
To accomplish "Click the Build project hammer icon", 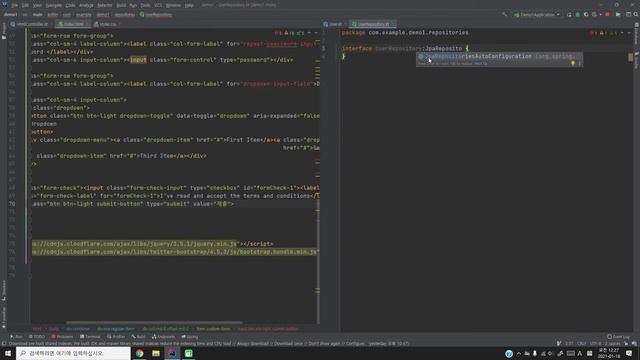I will [504, 15].
